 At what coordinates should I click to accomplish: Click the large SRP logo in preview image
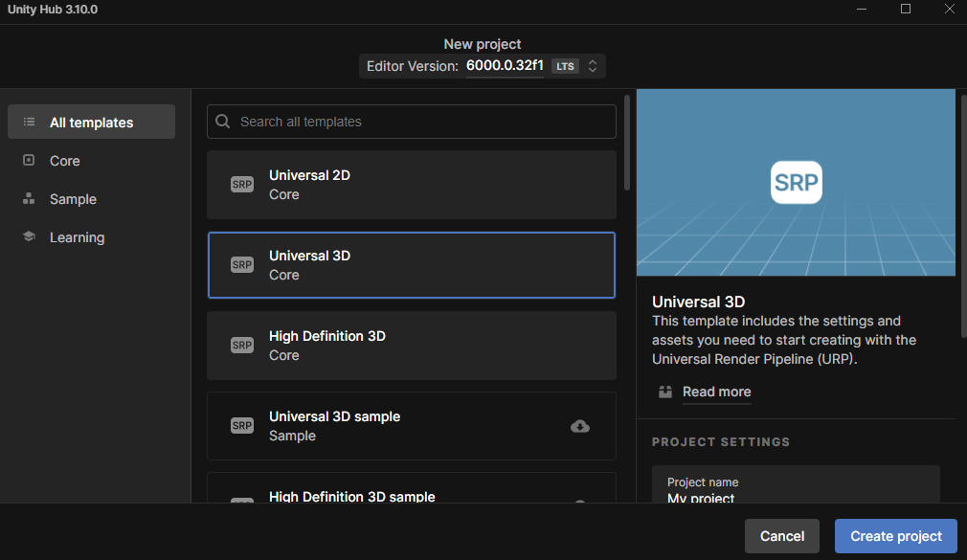coord(797,182)
